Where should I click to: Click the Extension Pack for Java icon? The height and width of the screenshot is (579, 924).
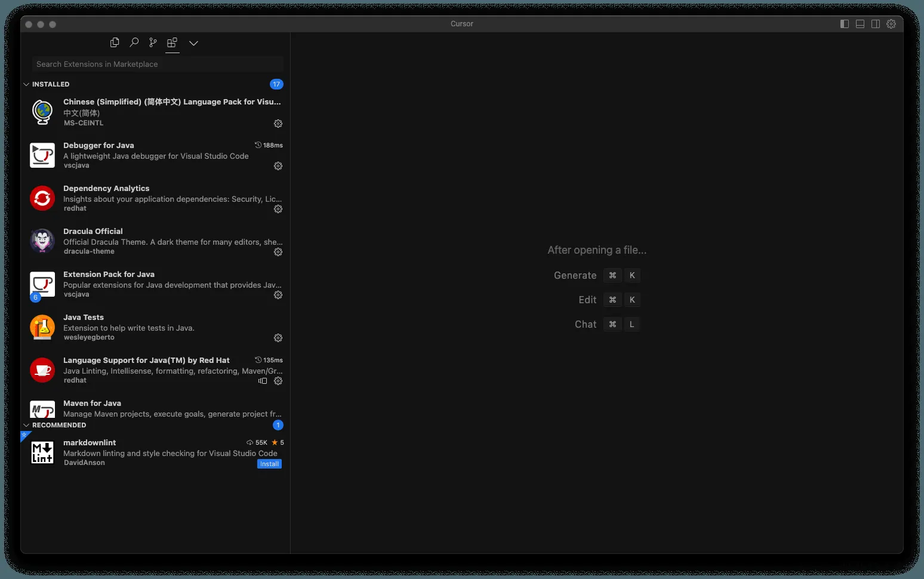click(42, 284)
